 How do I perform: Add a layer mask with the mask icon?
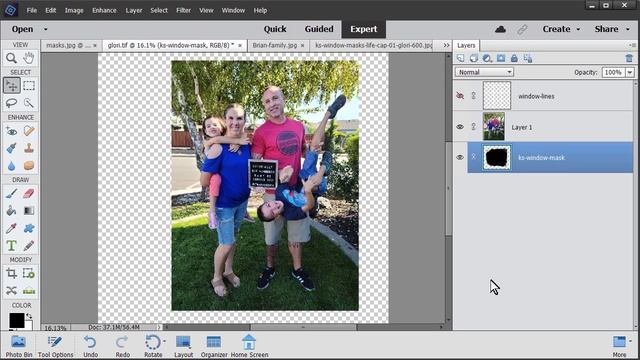click(x=501, y=58)
